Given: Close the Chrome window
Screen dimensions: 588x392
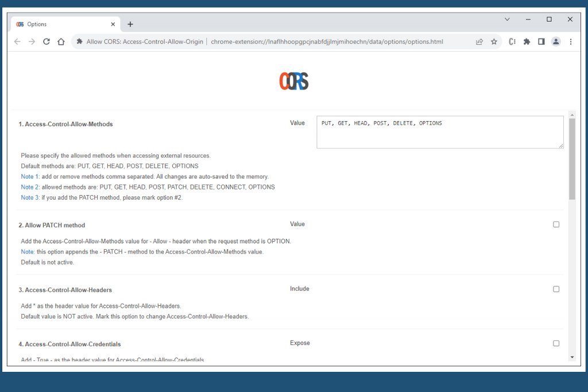Looking at the screenshot, I should (x=570, y=19).
